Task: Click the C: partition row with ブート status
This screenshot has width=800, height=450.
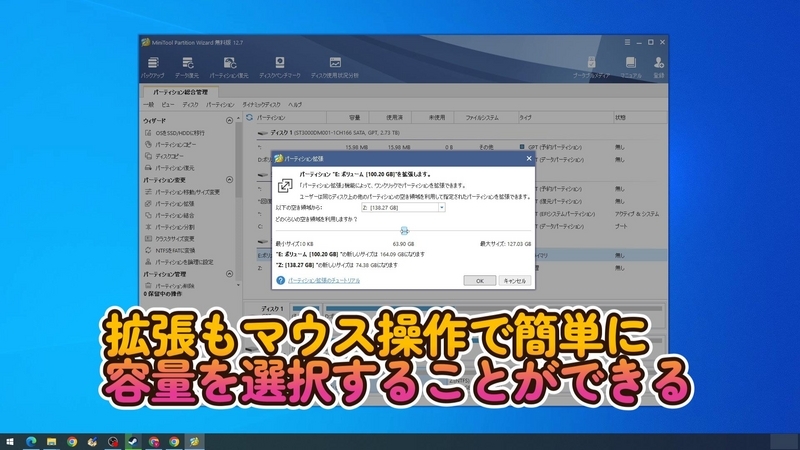Action: coord(461,226)
